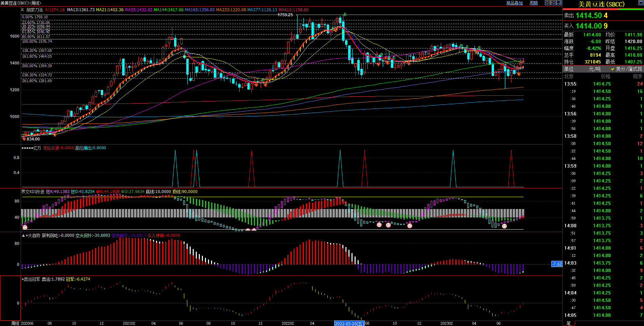Open the 周期 period dropdown
Viewport: 644px width, 326px height.
pos(534,3)
